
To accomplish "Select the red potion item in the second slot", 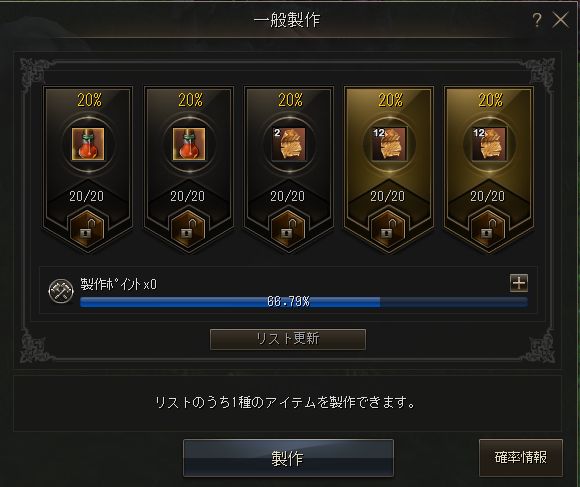I will click(x=189, y=144).
